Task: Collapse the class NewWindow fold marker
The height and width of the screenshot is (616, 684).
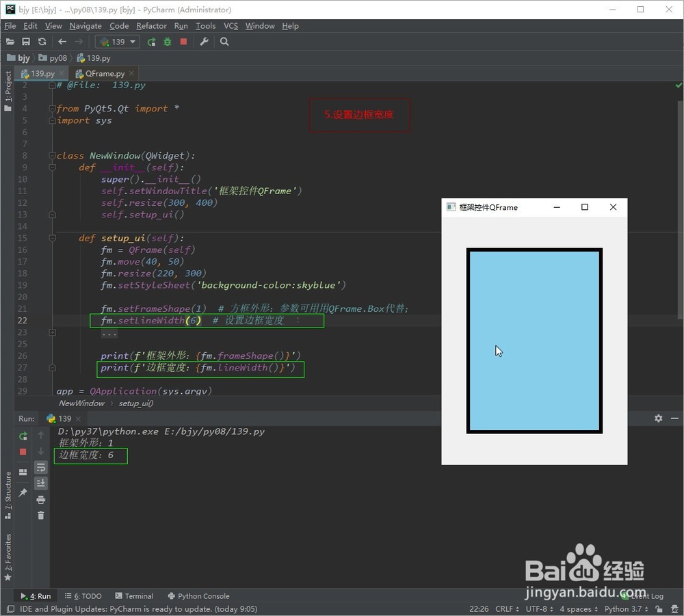Action: (53, 156)
